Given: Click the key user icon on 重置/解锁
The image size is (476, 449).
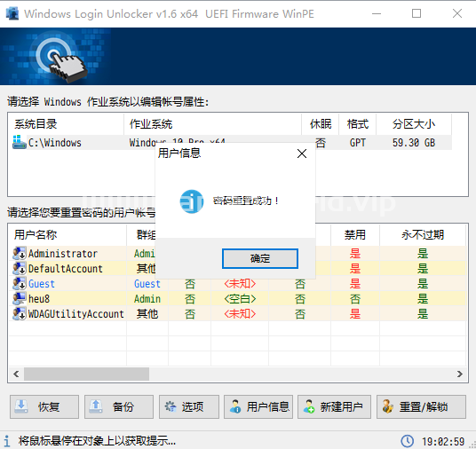Looking at the screenshot, I should tap(388, 406).
